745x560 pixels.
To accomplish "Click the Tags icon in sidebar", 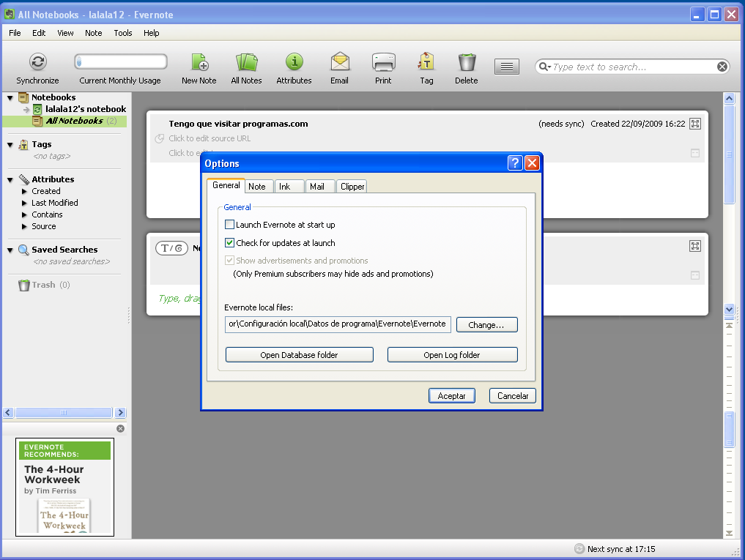I will [23, 144].
